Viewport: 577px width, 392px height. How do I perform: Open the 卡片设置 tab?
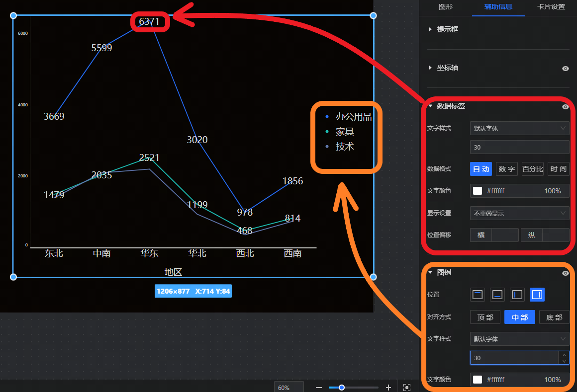pyautogui.click(x=551, y=7)
